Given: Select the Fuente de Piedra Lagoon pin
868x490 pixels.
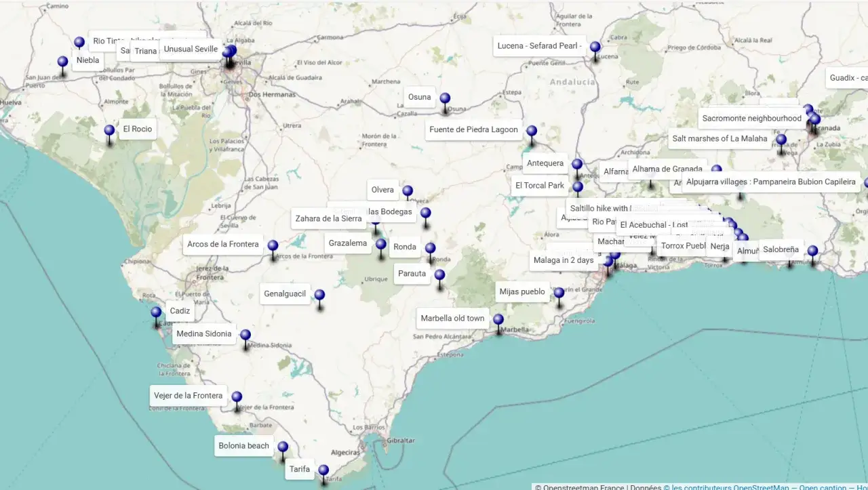Looking at the screenshot, I should (x=532, y=131).
